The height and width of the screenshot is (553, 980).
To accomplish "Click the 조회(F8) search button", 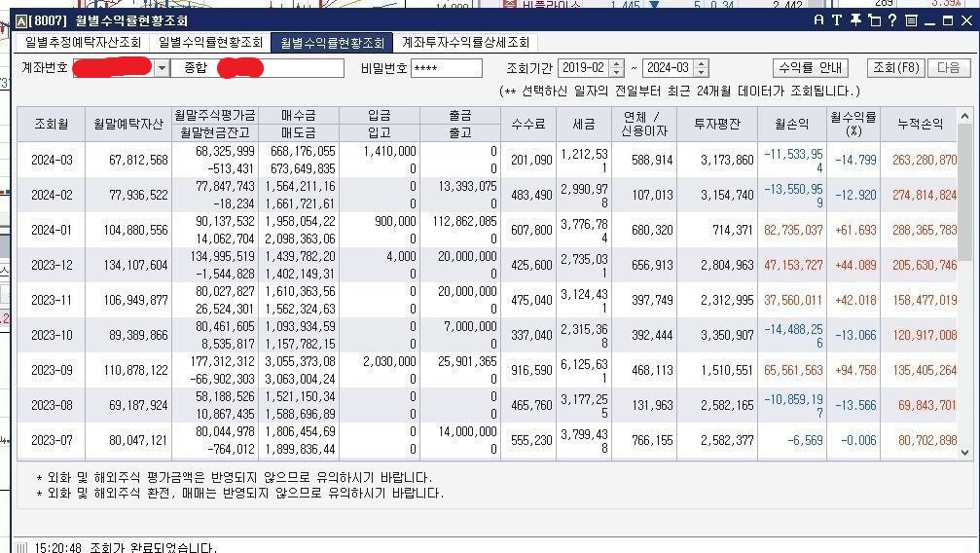I will (896, 67).
